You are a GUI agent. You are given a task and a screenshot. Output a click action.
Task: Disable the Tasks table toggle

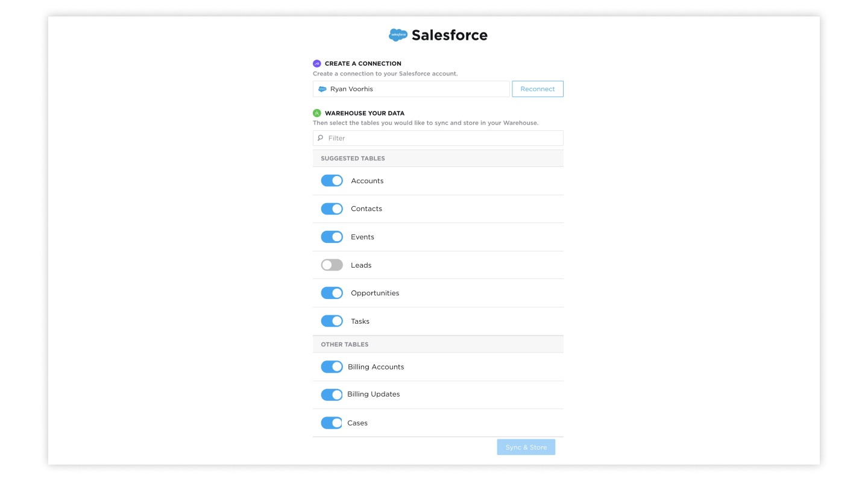point(332,321)
